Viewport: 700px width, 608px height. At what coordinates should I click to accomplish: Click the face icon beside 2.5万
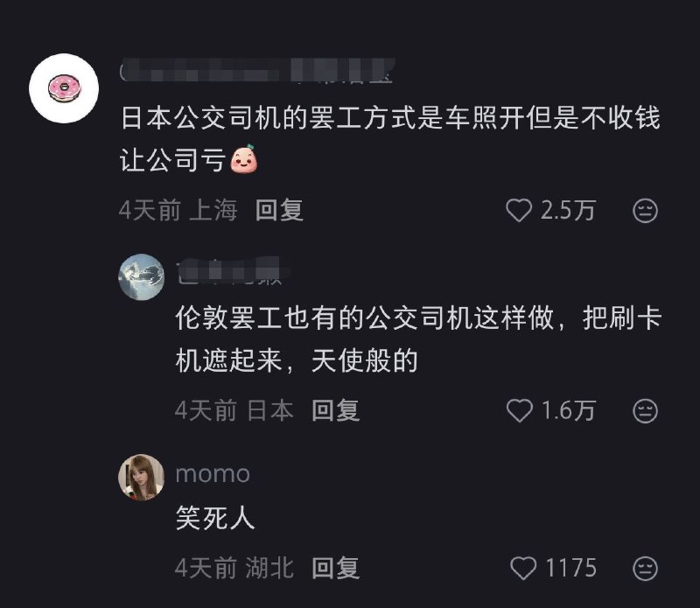[645, 211]
